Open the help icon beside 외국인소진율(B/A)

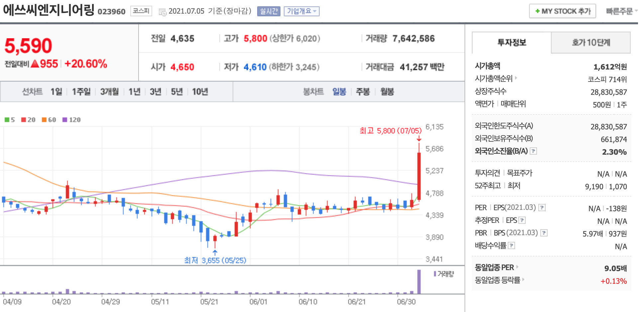click(533, 151)
